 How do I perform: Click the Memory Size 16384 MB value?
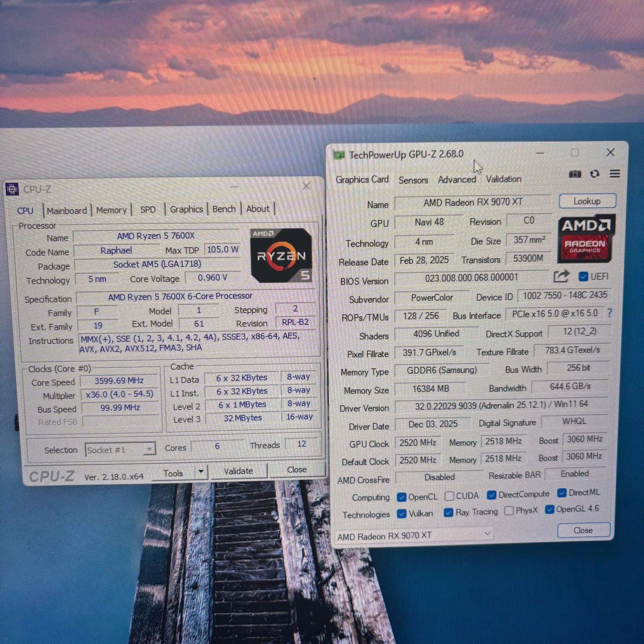click(x=430, y=389)
